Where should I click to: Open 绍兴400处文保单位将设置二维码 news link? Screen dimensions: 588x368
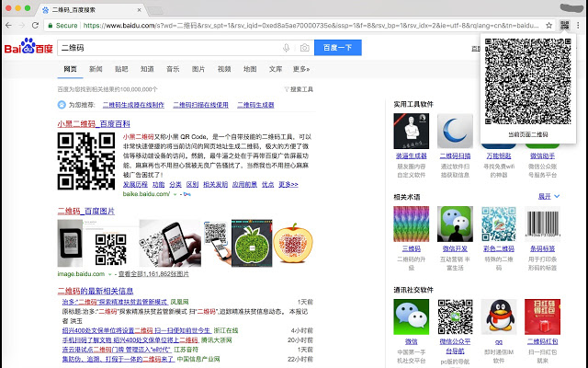pos(137,330)
